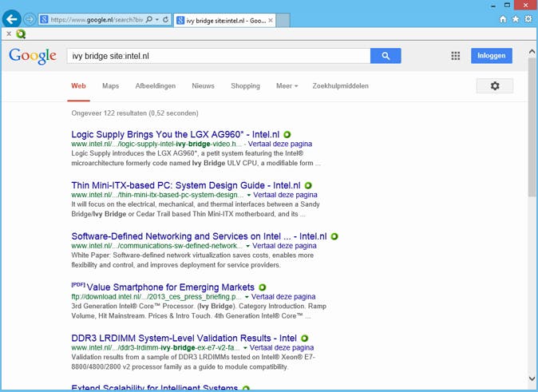Click green rating icon beside Logic Supply result

[x=287, y=135]
